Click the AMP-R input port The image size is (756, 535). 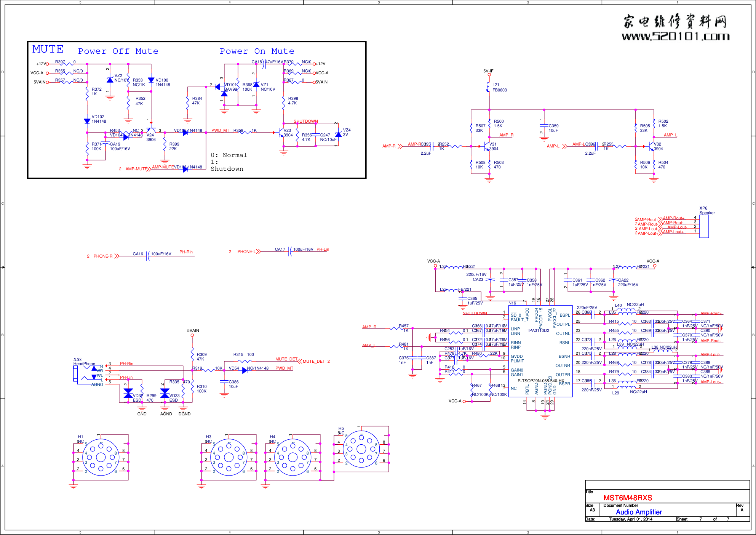point(392,146)
